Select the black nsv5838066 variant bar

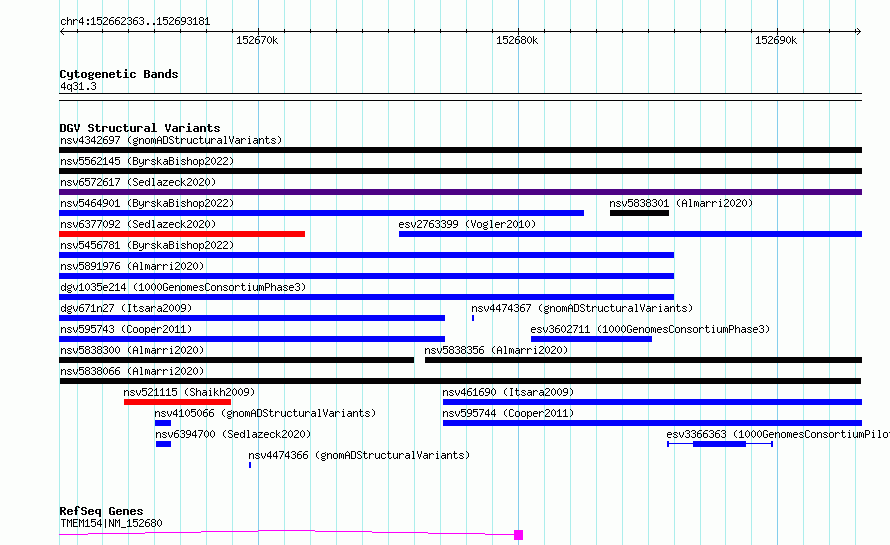[460, 381]
